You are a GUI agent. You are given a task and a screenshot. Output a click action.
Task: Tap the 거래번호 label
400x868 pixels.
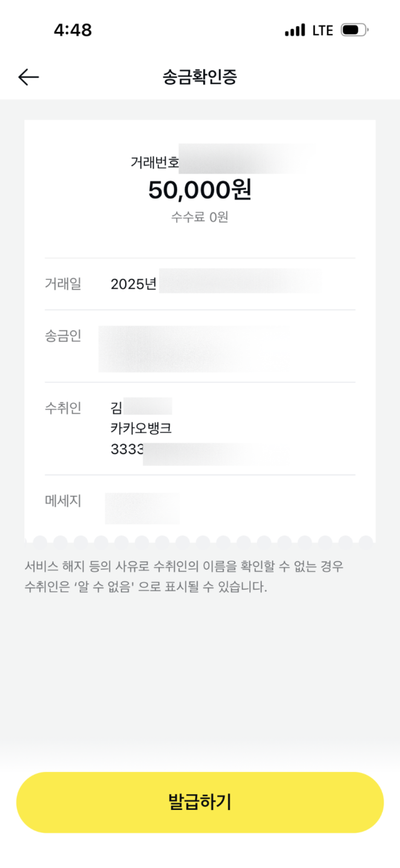[x=155, y=162]
